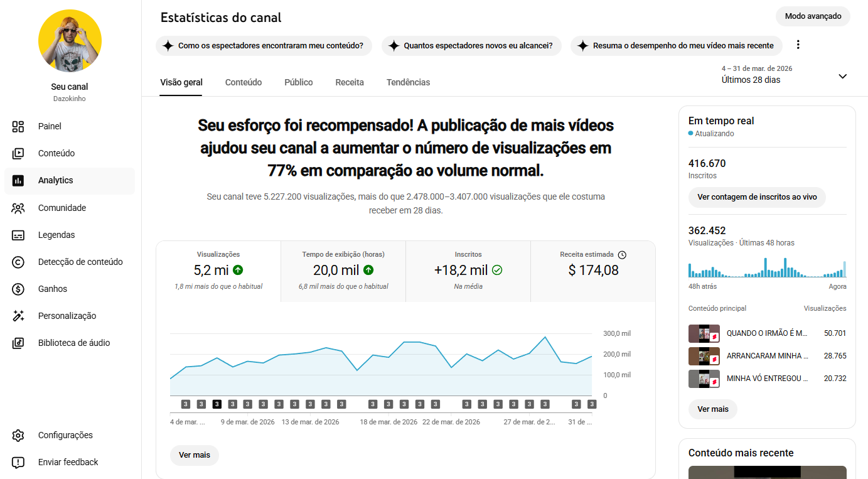Open the Legendas subtitles icon
868x479 pixels.
point(18,235)
